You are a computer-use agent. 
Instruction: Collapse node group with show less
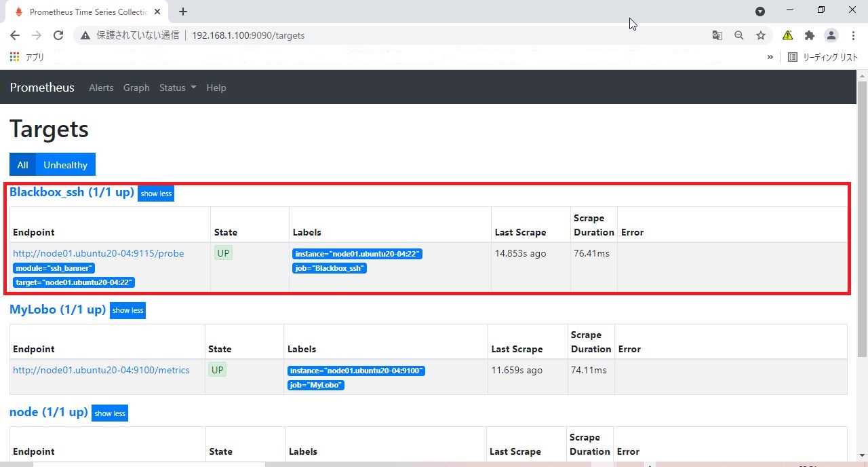[110, 413]
